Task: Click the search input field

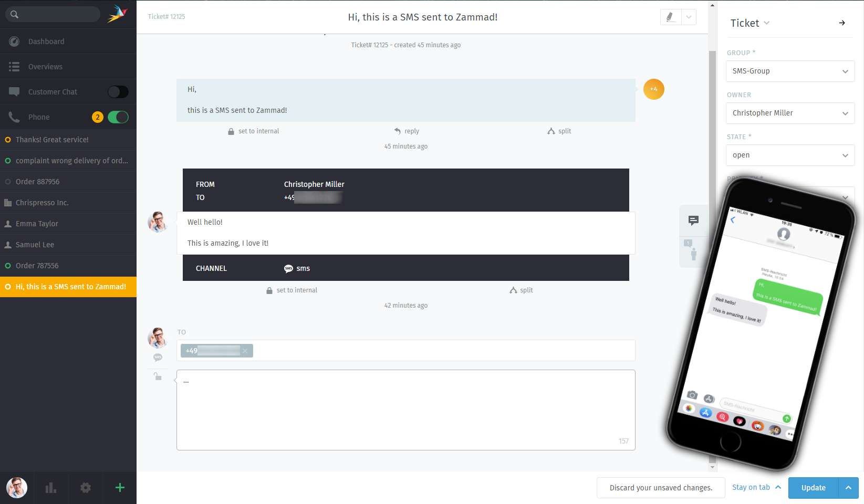Action: coord(53,14)
